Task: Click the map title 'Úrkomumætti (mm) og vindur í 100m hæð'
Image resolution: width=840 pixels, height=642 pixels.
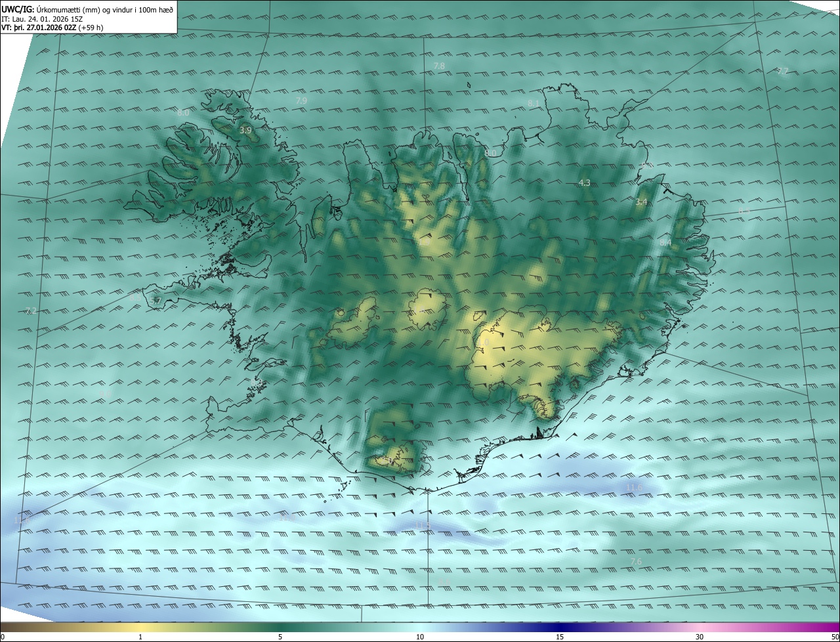Action: 105,9
